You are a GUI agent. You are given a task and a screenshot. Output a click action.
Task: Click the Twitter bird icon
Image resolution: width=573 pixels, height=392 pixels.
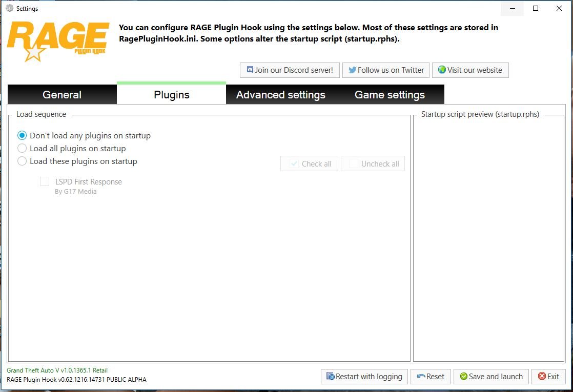coord(352,70)
